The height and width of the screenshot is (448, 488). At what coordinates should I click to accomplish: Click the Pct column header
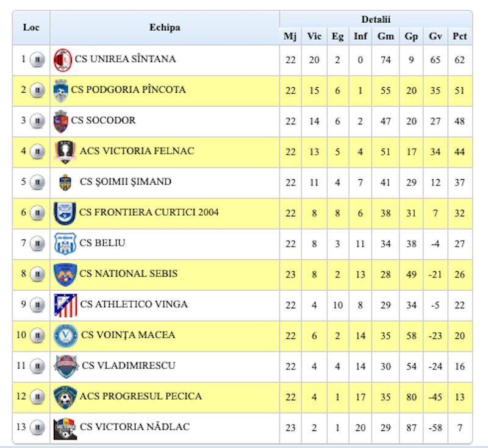point(459,37)
